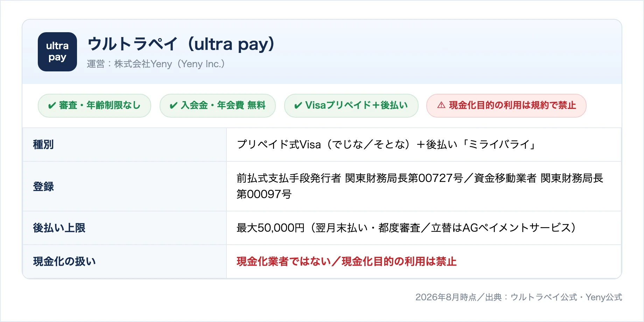644x322 pixels.
Task: Select the 入会金・年会費 無料 badge
Action: tap(217, 105)
